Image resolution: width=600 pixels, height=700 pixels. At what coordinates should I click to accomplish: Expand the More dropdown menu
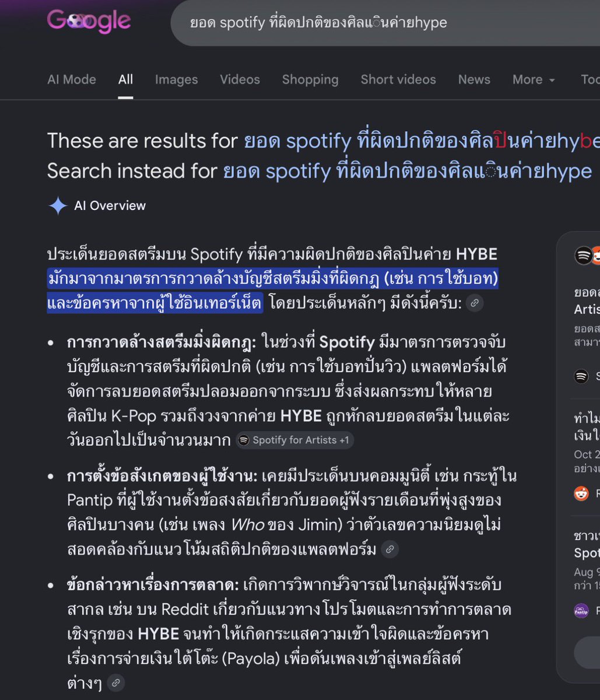[534, 79]
